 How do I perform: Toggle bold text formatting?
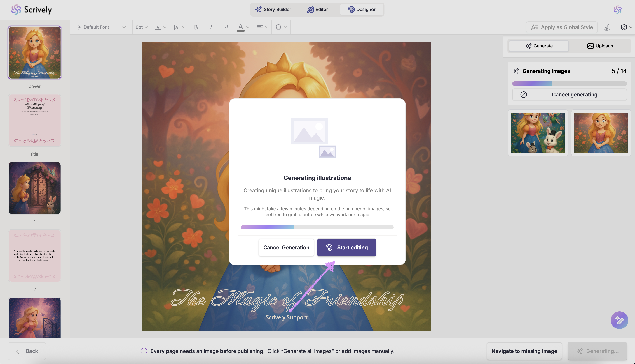click(x=196, y=27)
